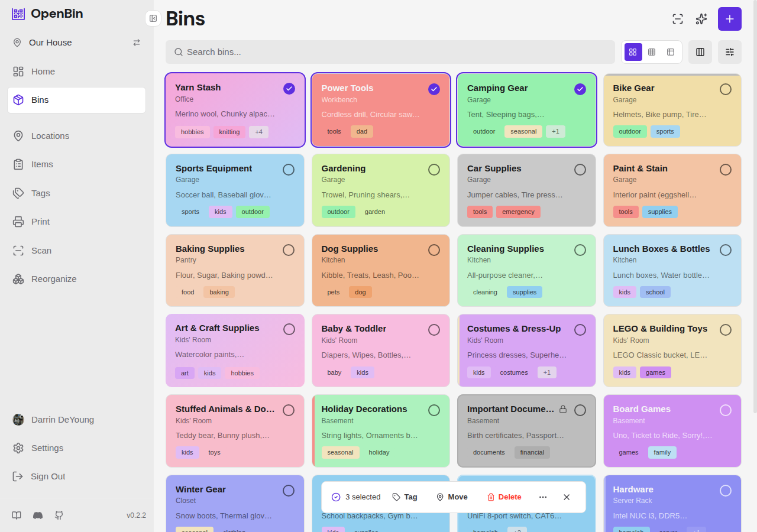Open the column visibility icon
Image resolution: width=757 pixels, height=532 pixels.
[x=700, y=52]
